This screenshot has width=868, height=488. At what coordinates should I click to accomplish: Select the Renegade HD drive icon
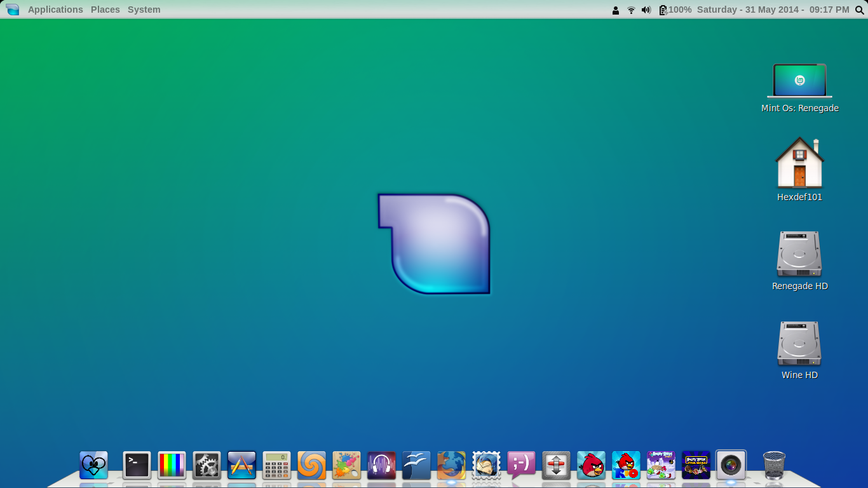[x=799, y=254]
